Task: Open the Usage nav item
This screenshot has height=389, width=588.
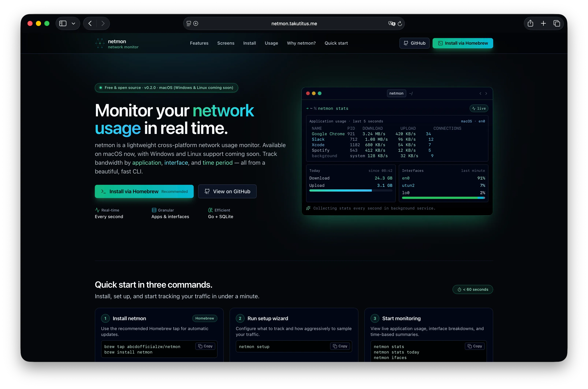Action: (271, 43)
